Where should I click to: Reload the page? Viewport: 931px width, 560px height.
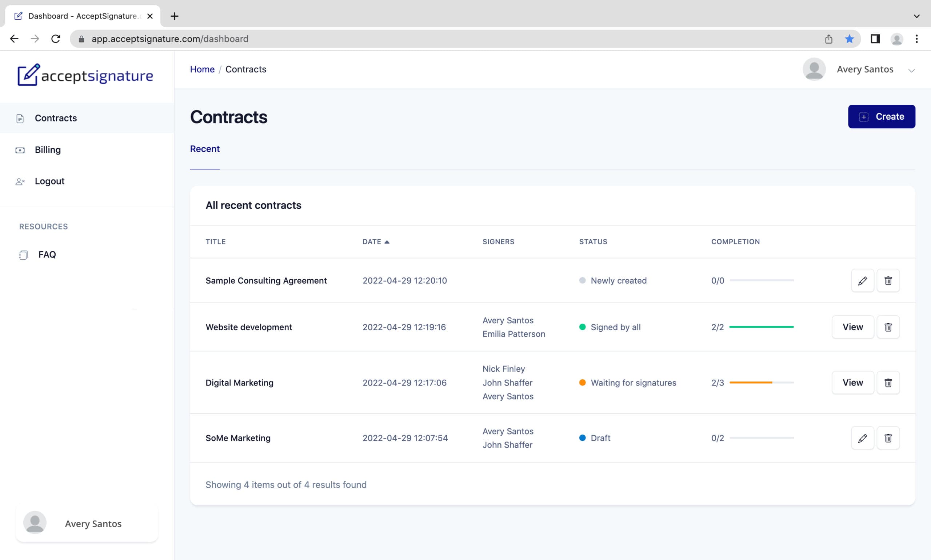point(56,39)
